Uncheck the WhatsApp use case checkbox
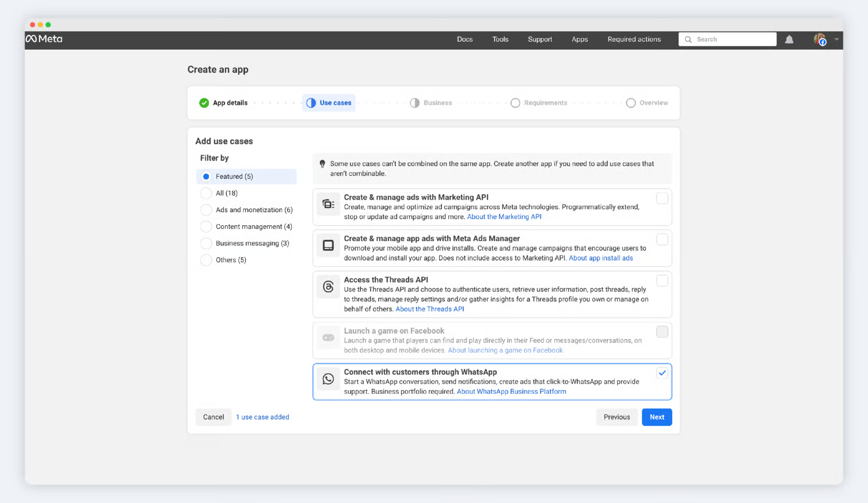Viewport: 868px width, 503px height. coord(662,373)
